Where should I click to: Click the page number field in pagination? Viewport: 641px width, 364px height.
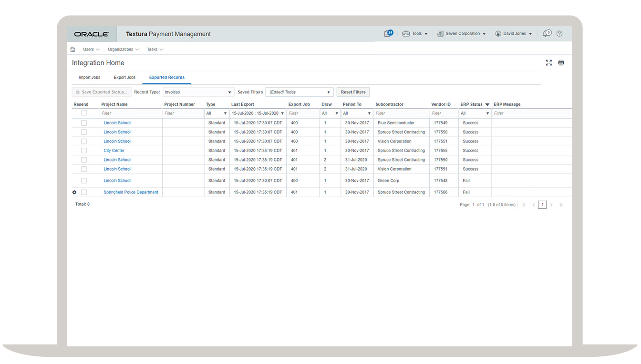(x=542, y=204)
